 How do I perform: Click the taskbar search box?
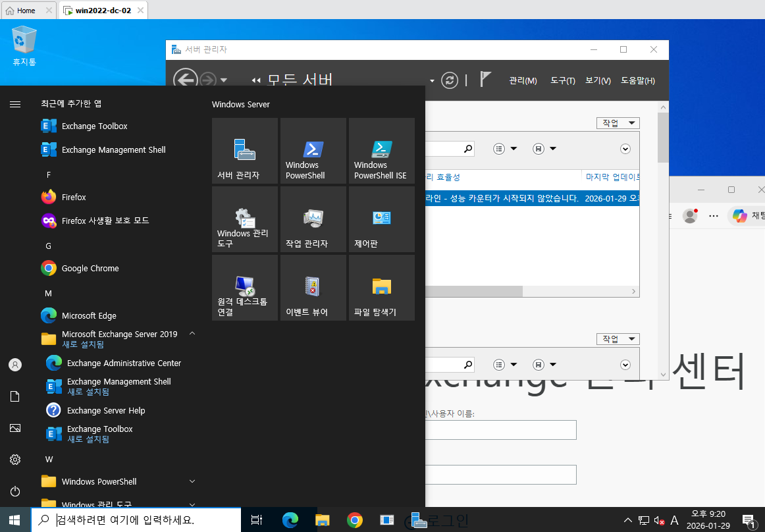136,520
